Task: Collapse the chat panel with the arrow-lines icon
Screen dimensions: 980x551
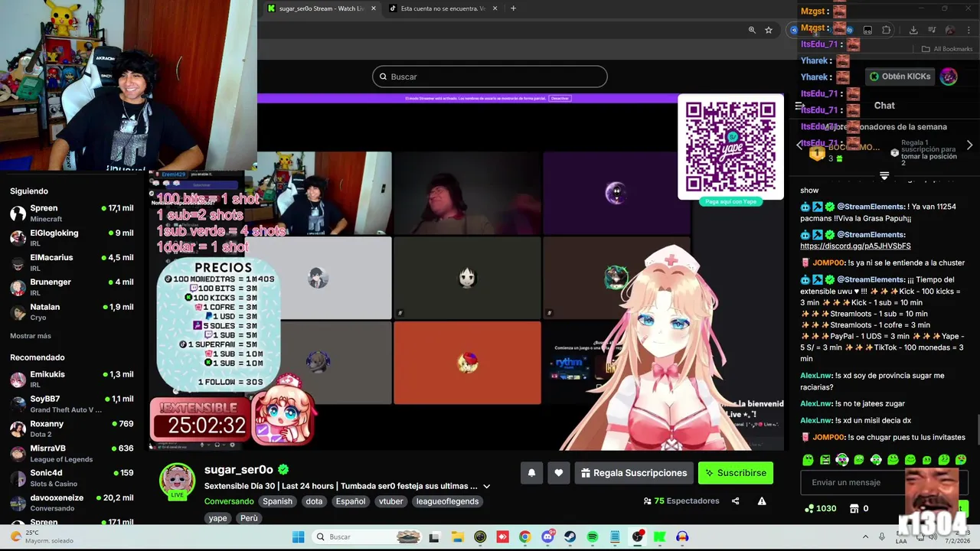Action: [x=799, y=106]
